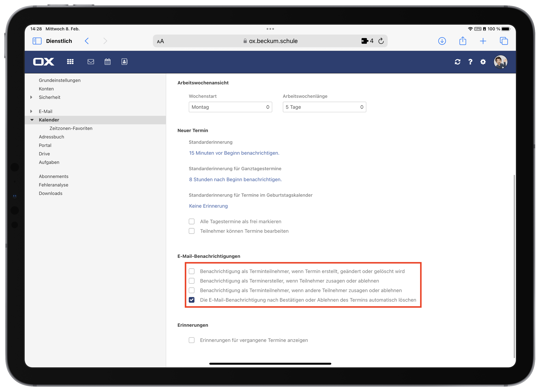Select E-Mail in settings sidebar
The width and height of the screenshot is (541, 392).
pos(45,111)
